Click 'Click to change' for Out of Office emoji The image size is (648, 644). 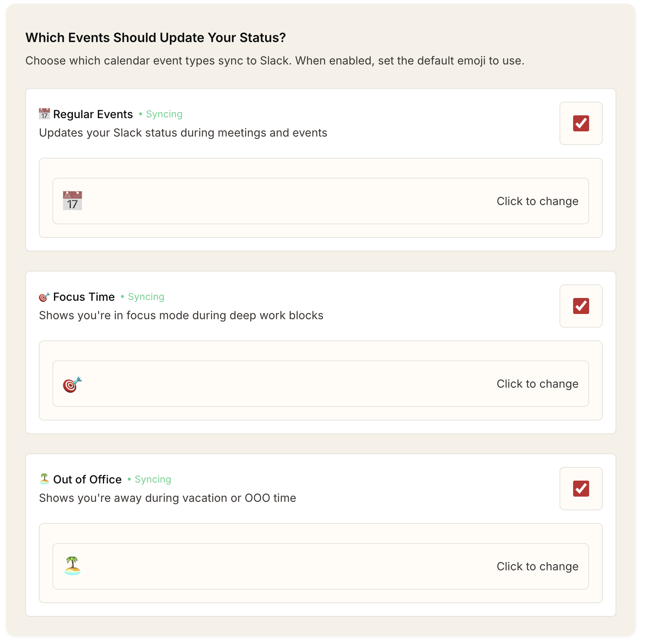538,566
